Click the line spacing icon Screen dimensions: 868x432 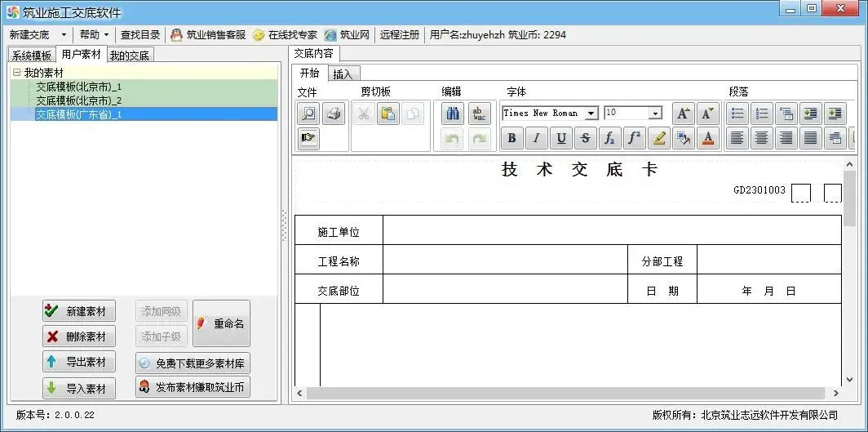[x=835, y=139]
